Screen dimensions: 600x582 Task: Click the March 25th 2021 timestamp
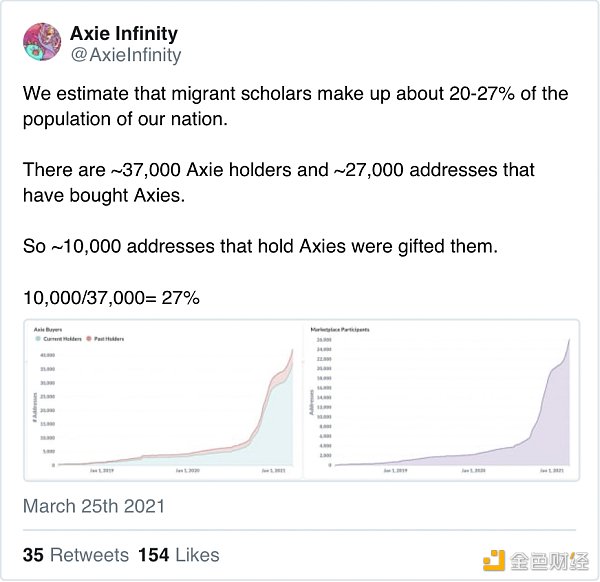pyautogui.click(x=94, y=506)
